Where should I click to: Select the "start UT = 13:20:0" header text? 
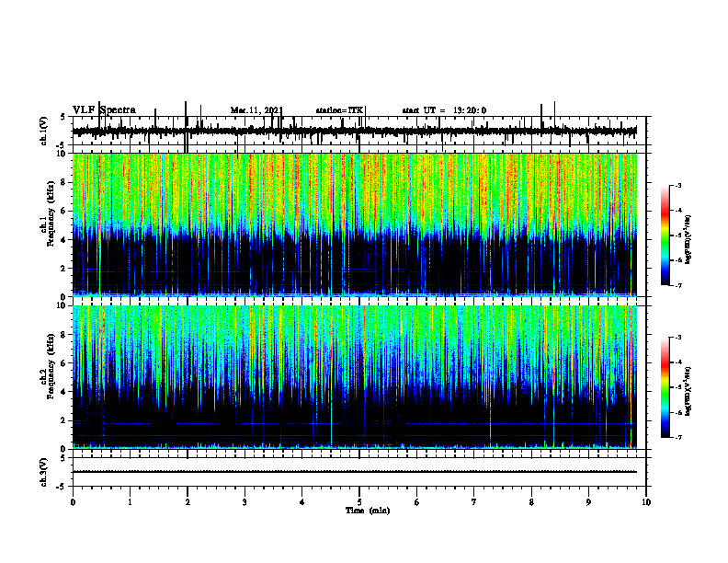tap(444, 110)
